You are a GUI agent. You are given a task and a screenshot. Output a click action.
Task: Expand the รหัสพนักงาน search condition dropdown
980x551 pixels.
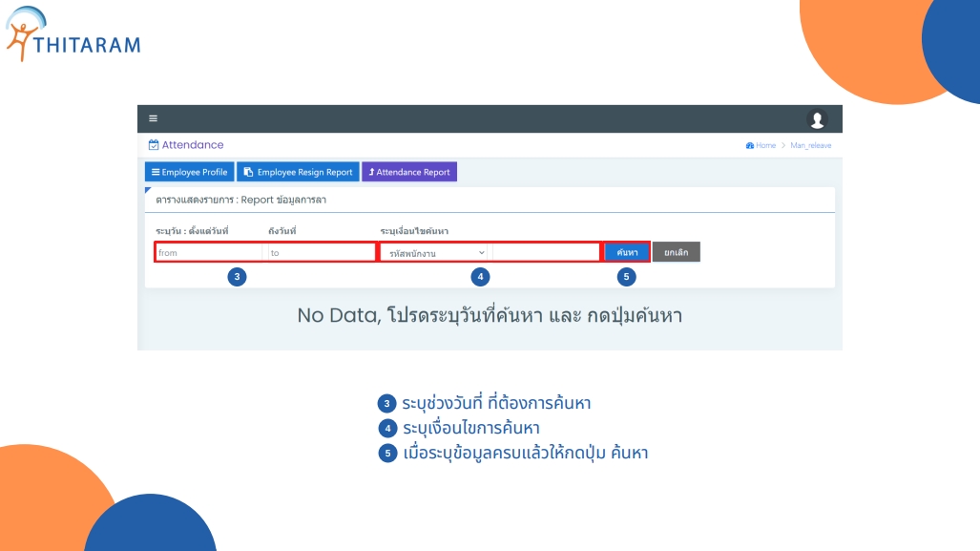[x=434, y=252]
